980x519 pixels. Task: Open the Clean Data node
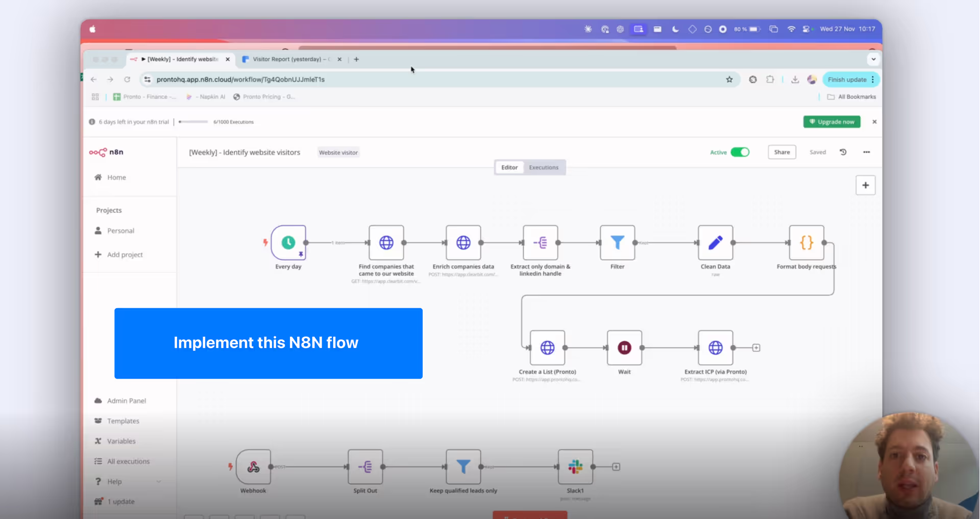tap(716, 242)
